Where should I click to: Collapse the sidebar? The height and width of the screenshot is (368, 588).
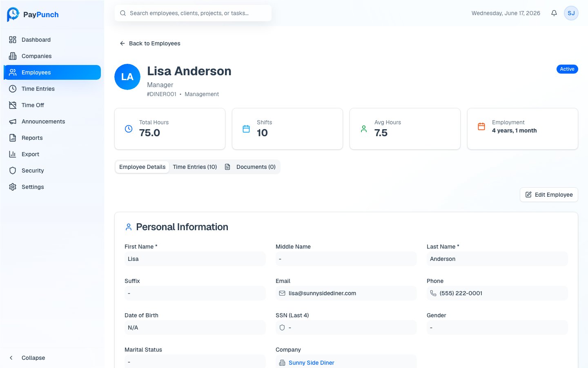tap(52, 358)
